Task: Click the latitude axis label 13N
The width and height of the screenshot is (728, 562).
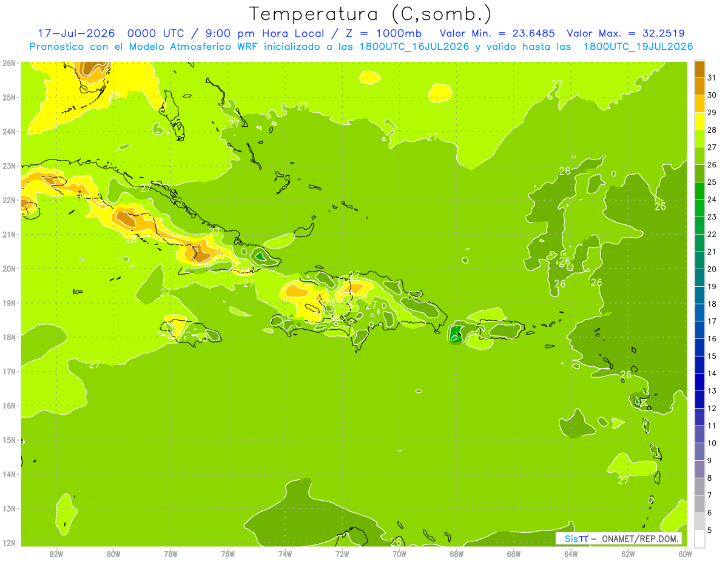Action: pos(9,508)
